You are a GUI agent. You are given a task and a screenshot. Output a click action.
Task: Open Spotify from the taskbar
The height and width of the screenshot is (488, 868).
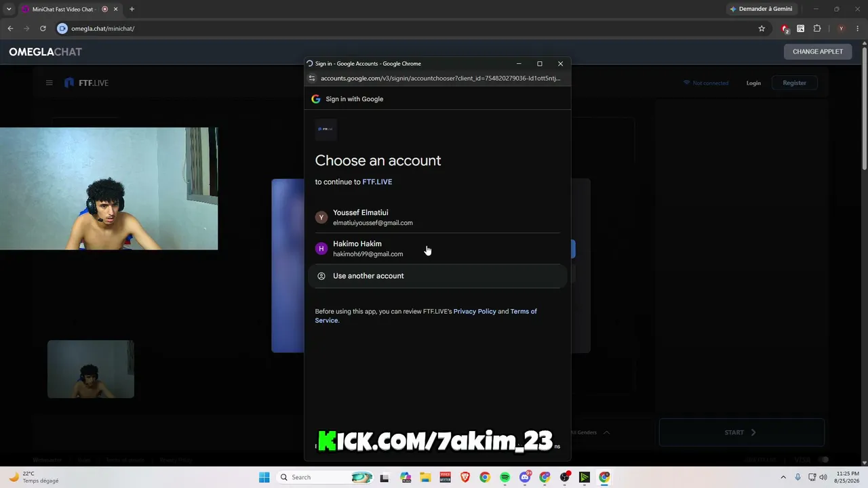click(505, 477)
